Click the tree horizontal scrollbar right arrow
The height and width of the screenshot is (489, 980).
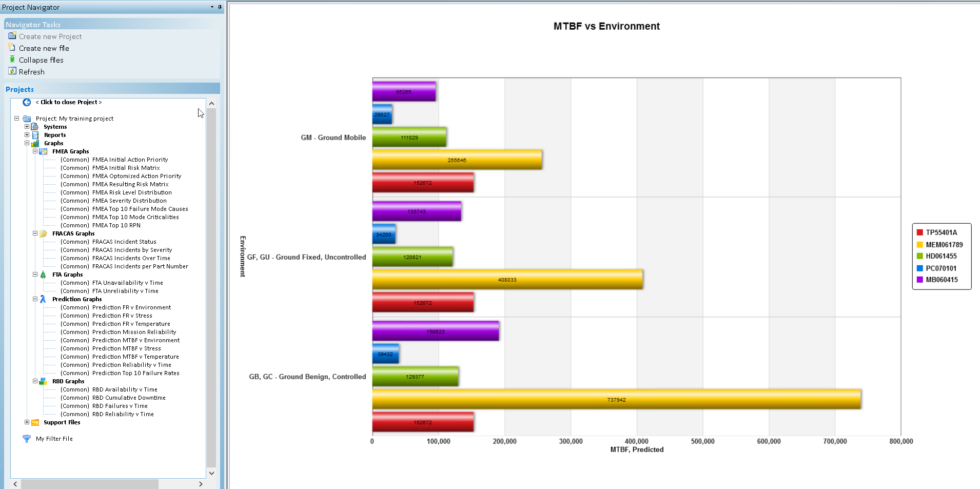click(201, 484)
